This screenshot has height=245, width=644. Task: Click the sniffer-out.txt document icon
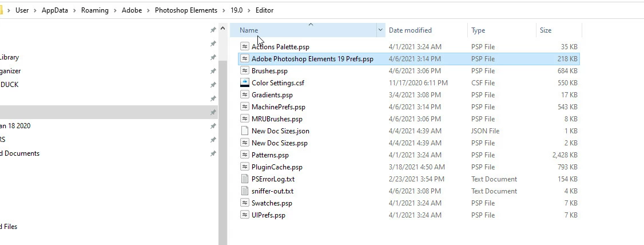pos(245,191)
